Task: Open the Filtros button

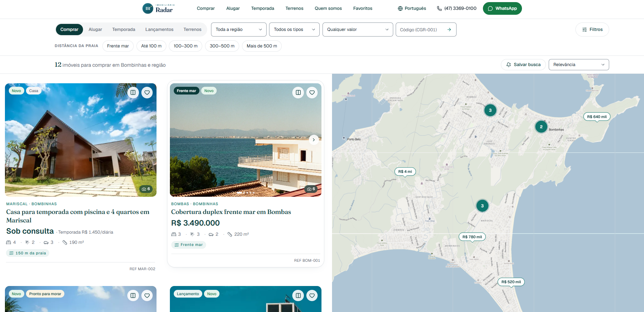Action: click(592, 30)
